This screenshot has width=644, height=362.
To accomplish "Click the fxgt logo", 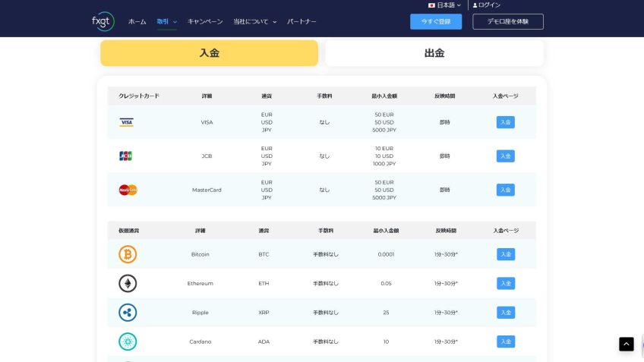I will (102, 21).
